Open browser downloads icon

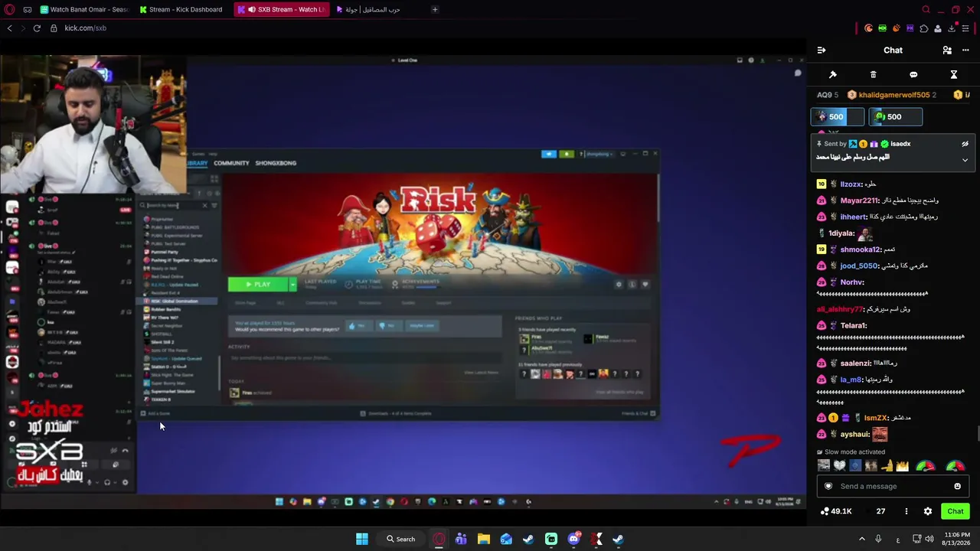tap(952, 28)
